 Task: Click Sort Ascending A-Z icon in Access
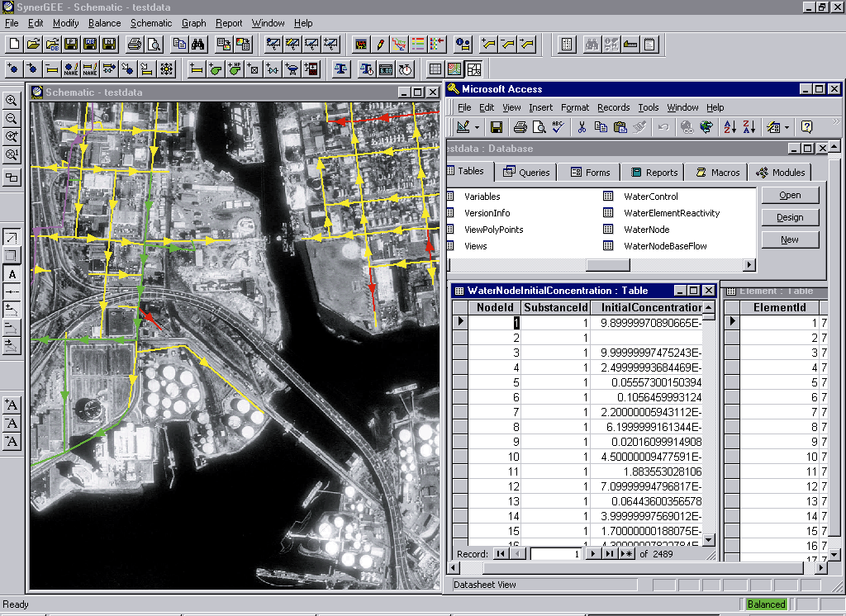point(730,127)
